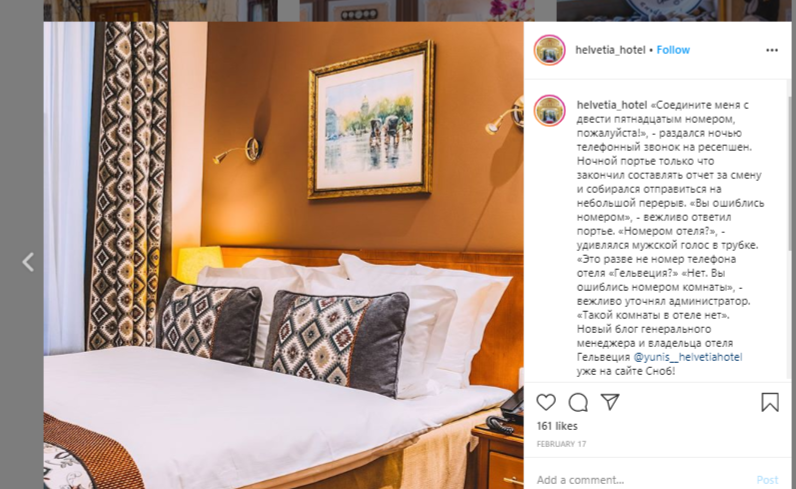The image size is (796, 489).
Task: Share the post using the paper plane icon
Action: (610, 402)
